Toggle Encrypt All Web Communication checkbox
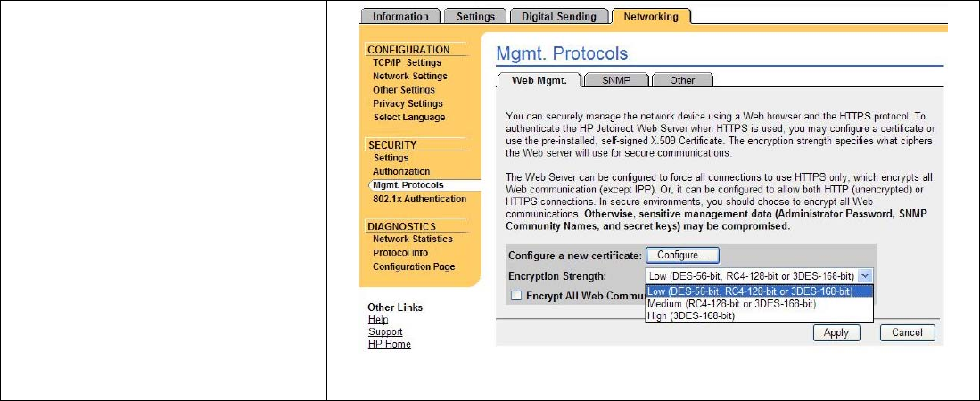The height and width of the screenshot is (401, 980). [515, 296]
